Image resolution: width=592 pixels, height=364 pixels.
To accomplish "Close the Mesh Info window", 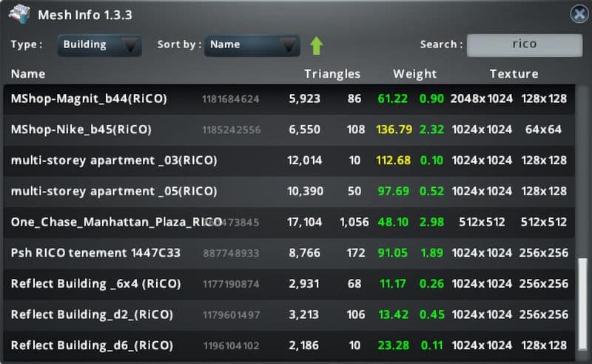I will pyautogui.click(x=579, y=14).
